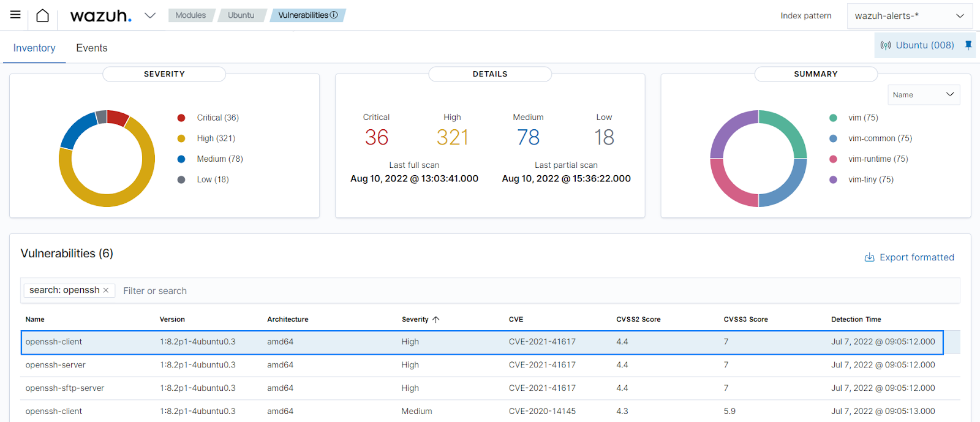Go to the home icon

pyautogui.click(x=42, y=15)
